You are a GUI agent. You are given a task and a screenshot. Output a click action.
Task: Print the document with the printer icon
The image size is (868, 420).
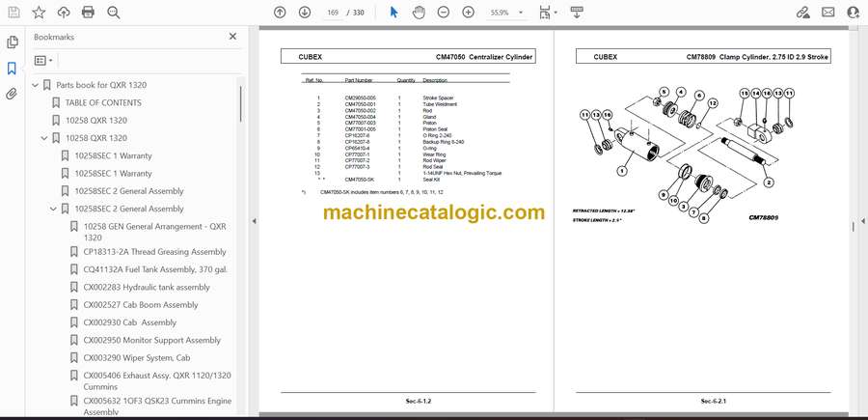point(88,13)
